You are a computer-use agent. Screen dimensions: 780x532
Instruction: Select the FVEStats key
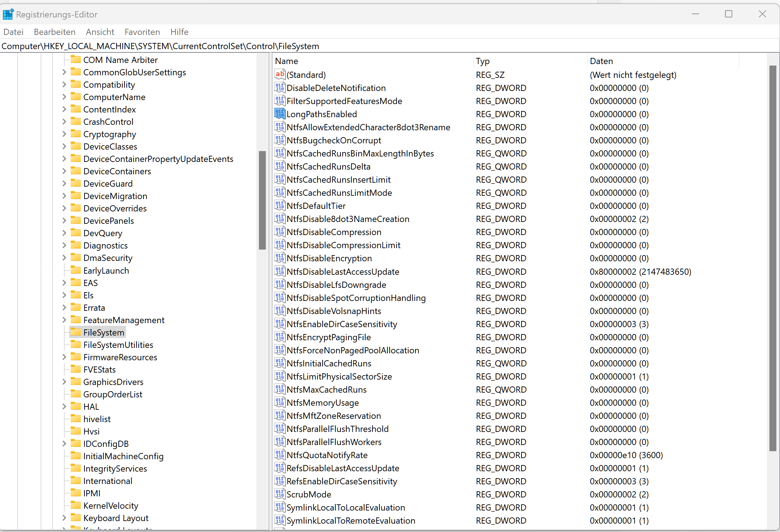point(99,369)
